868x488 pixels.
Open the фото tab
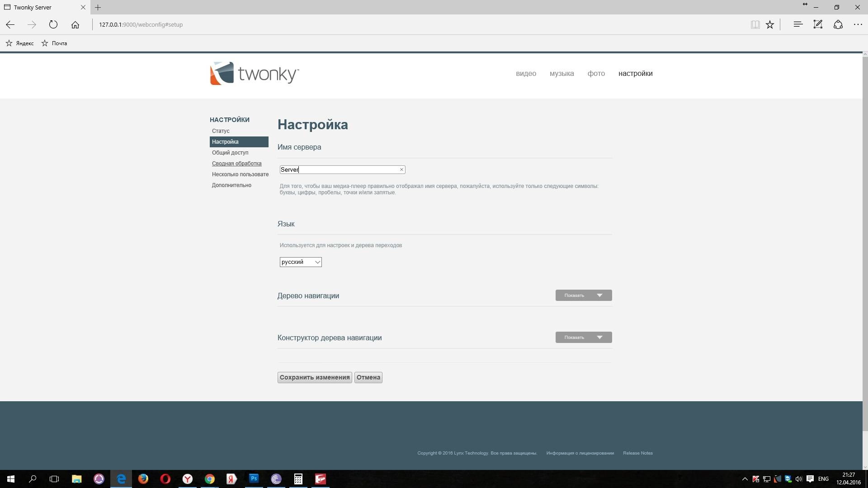pos(596,74)
